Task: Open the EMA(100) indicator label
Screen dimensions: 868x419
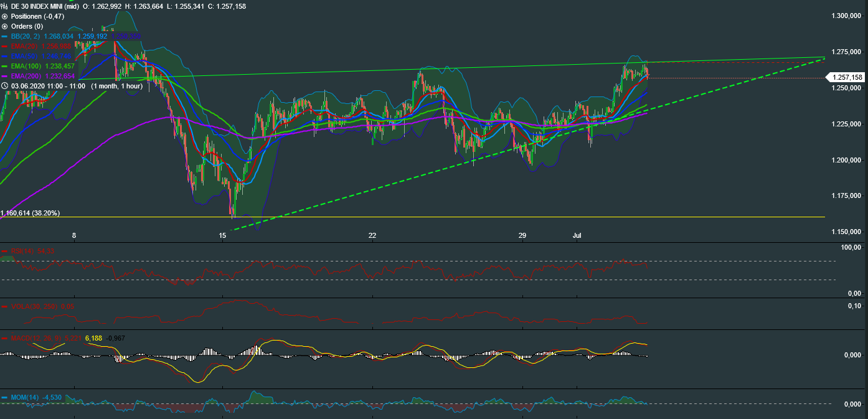Action: coord(27,66)
